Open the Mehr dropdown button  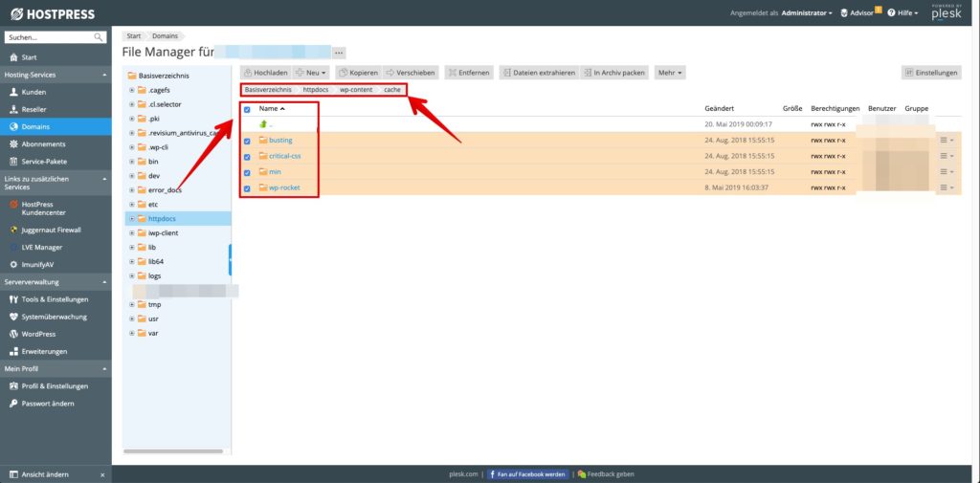pos(670,73)
